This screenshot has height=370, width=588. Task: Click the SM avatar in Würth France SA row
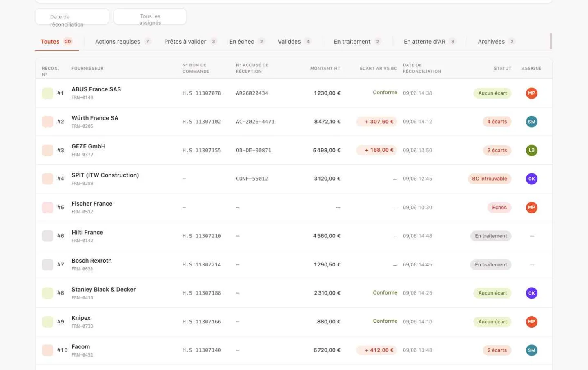point(531,122)
